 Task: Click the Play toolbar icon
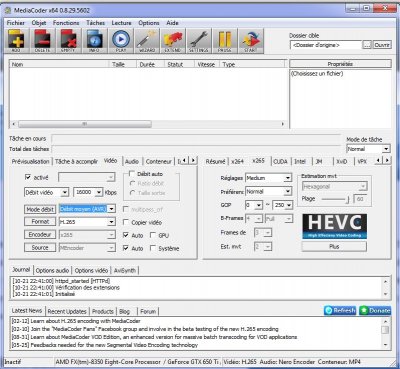[x=121, y=40]
